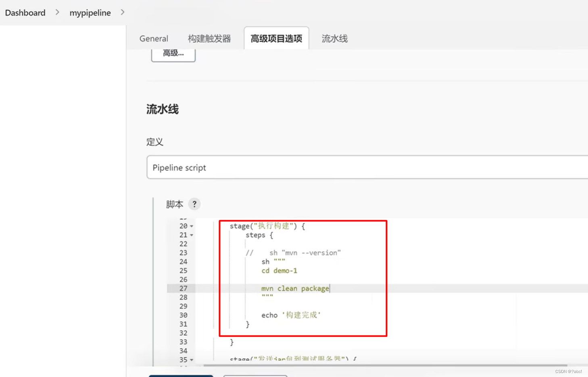The width and height of the screenshot is (588, 377).
Task: Click the 高级... button
Action: point(173,54)
